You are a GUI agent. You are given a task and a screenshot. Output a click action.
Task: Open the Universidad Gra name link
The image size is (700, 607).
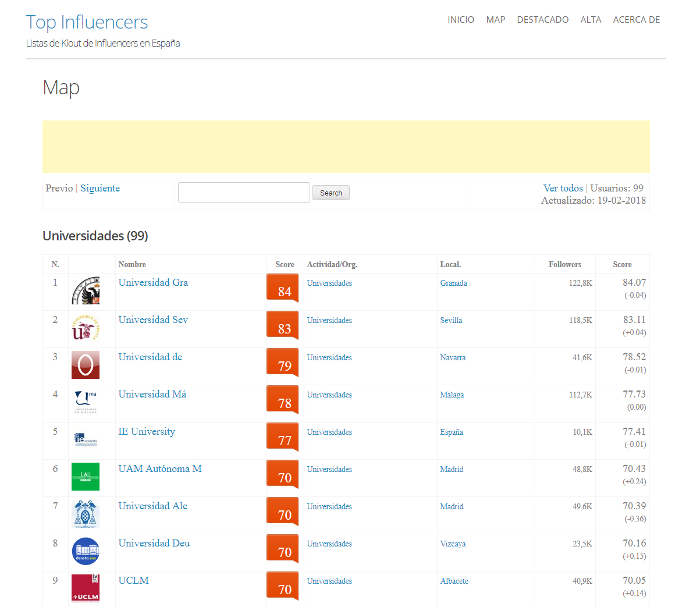click(x=153, y=282)
